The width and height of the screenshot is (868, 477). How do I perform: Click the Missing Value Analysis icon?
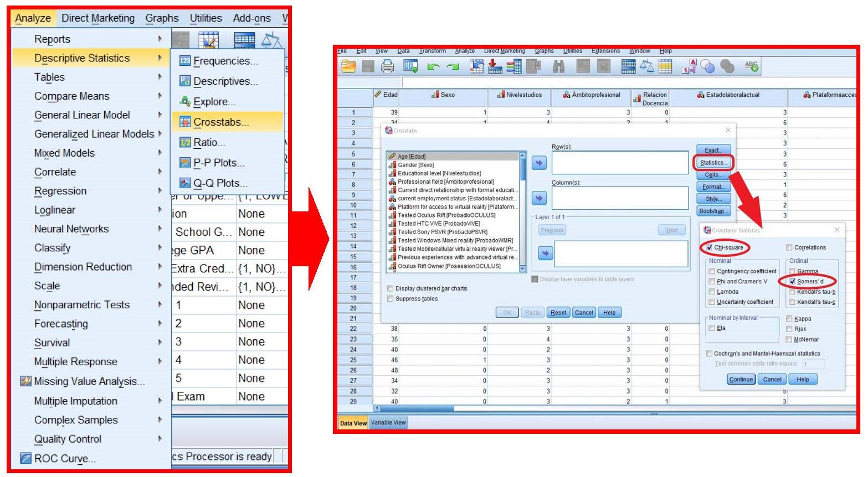pyautogui.click(x=25, y=381)
